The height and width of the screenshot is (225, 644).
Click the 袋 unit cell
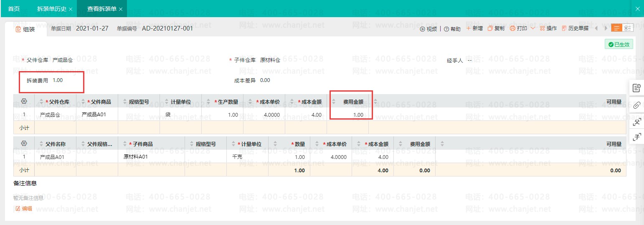(168, 115)
